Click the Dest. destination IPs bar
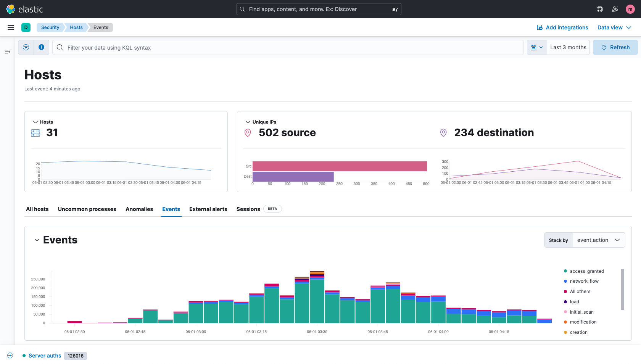 293,177
